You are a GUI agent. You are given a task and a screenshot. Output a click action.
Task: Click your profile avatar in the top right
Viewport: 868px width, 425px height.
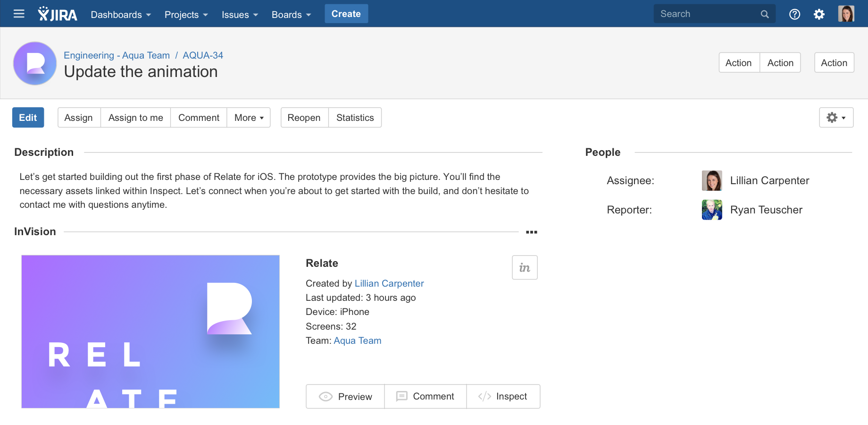pyautogui.click(x=846, y=13)
